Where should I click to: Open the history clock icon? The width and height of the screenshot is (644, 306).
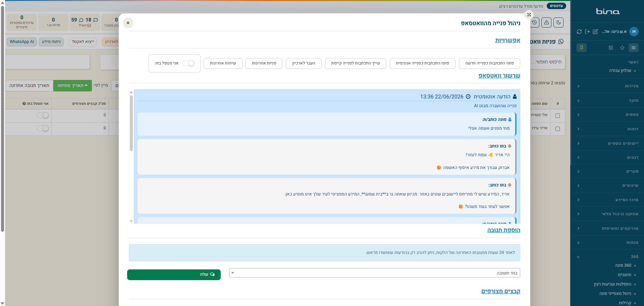click(534, 23)
